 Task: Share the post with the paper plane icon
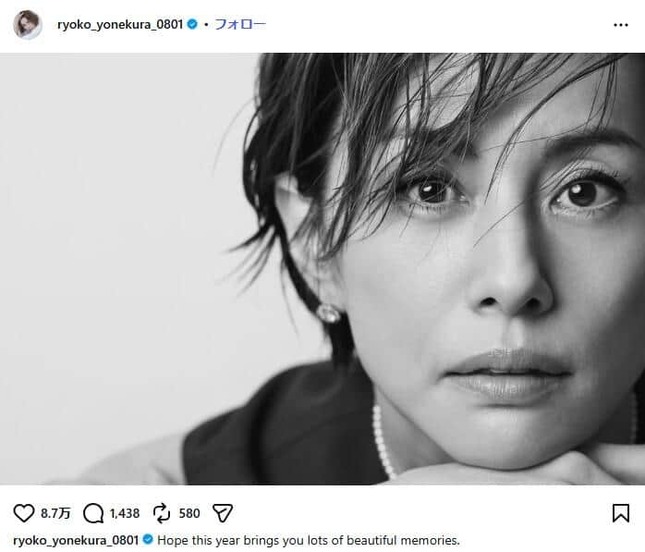223,513
